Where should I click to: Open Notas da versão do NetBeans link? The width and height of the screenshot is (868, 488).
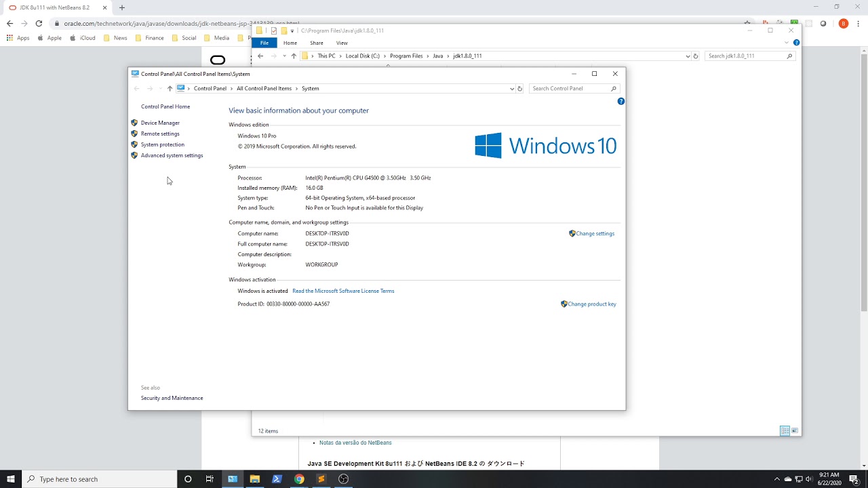click(355, 443)
